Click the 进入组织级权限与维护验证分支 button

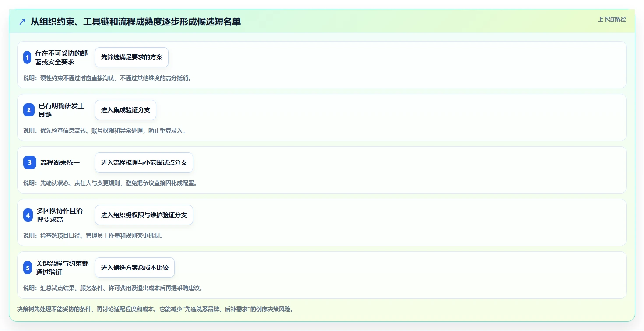[x=144, y=215]
